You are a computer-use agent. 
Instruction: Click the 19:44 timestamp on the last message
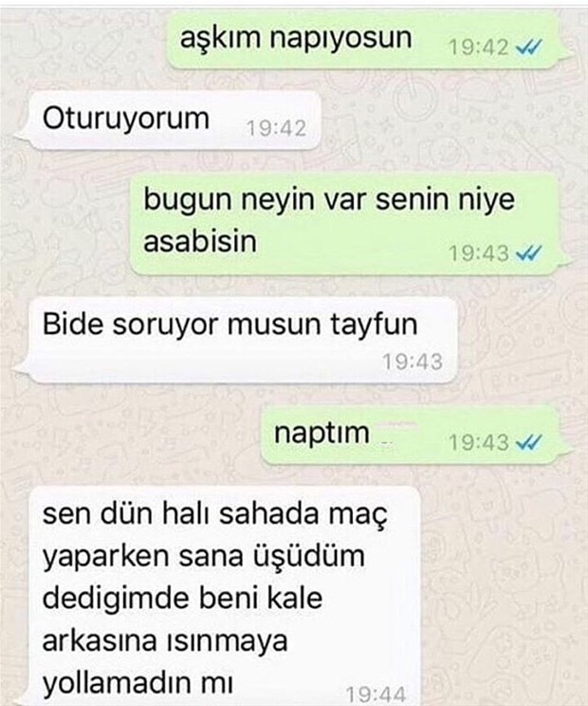click(377, 695)
